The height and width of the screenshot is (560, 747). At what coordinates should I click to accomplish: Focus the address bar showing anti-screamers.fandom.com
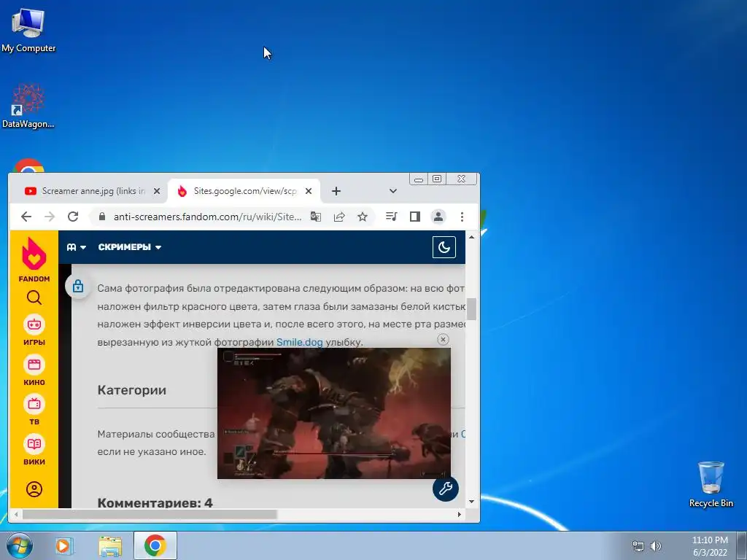coord(207,217)
